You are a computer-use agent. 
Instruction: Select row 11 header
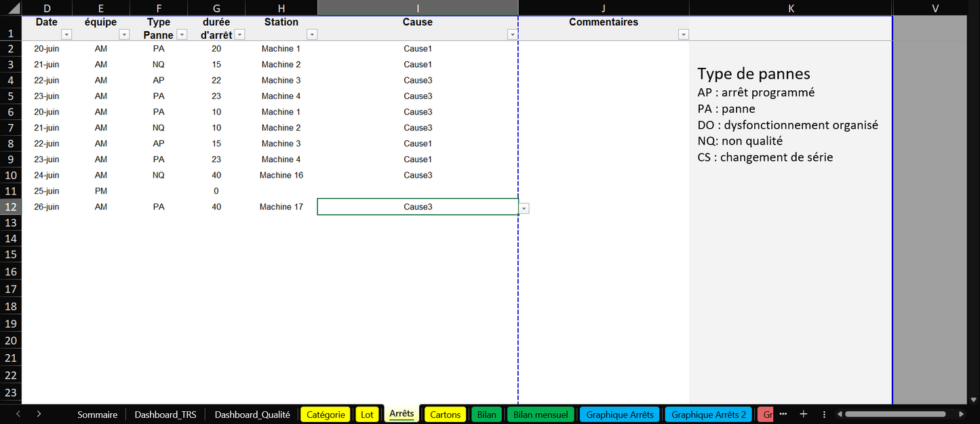click(11, 191)
